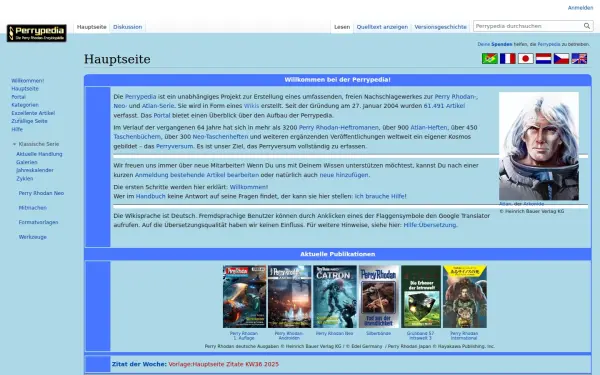
Task: Click the Spenden link
Action: [501, 44]
